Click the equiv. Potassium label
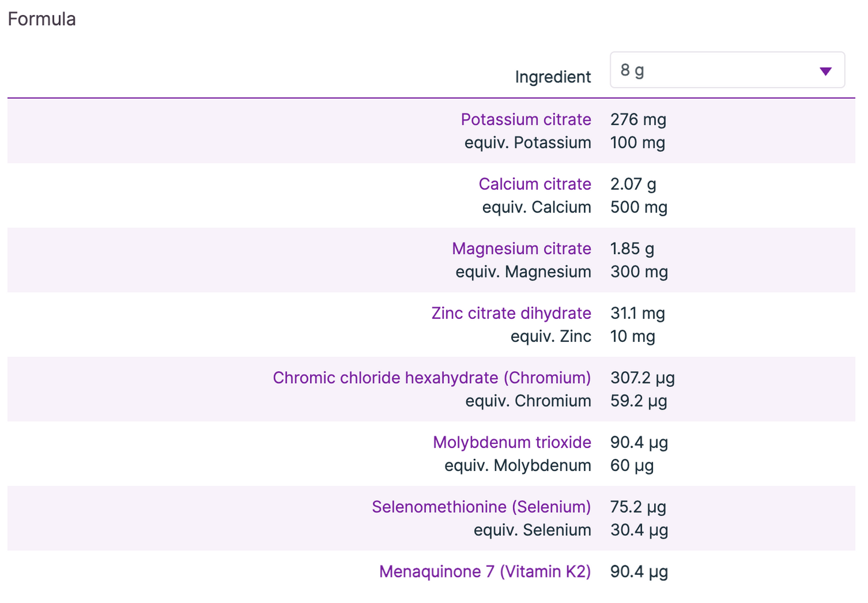The image size is (868, 603). pyautogui.click(x=527, y=142)
